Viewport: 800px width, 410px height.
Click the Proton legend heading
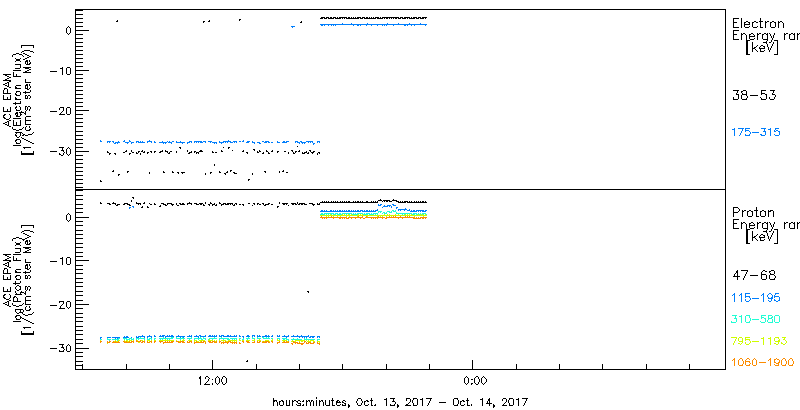tap(753, 212)
